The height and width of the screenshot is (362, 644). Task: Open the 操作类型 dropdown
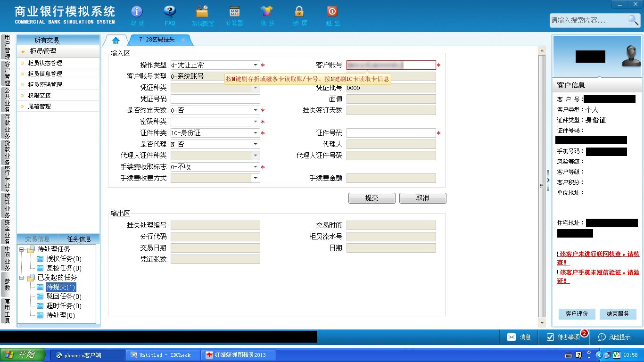coord(256,65)
